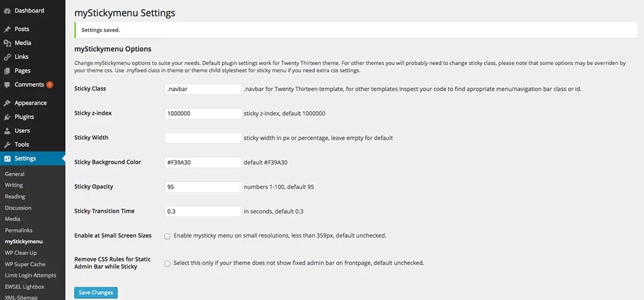Open the Permalinks settings submenu item
The height and width of the screenshot is (300, 644).
point(18,230)
